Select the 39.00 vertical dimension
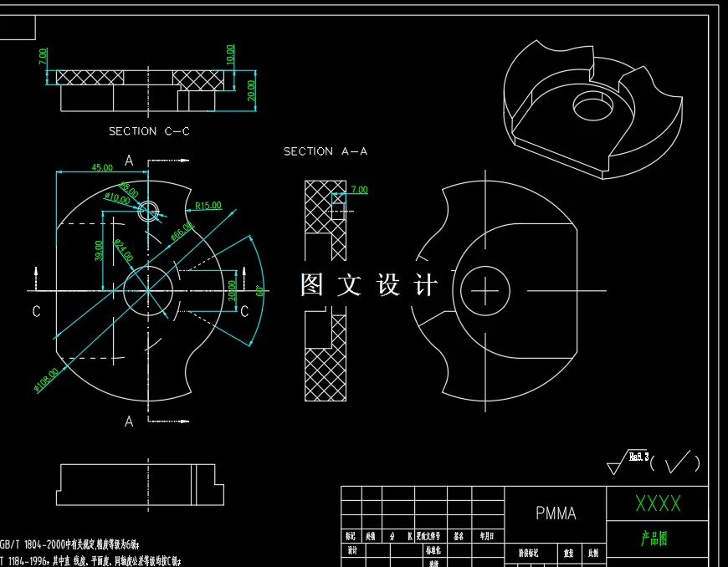Viewport: 728px width, 567px height. tap(99, 250)
